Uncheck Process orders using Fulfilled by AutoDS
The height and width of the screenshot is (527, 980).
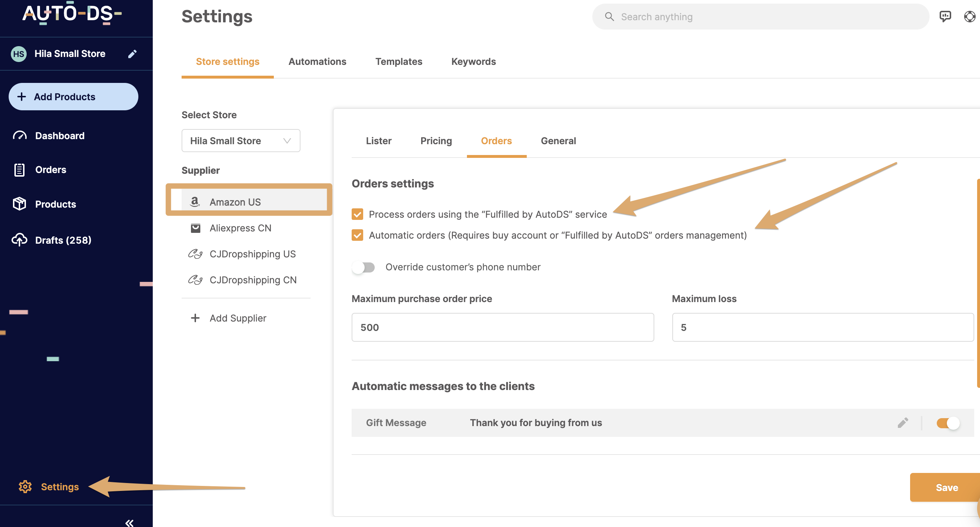[x=357, y=214]
